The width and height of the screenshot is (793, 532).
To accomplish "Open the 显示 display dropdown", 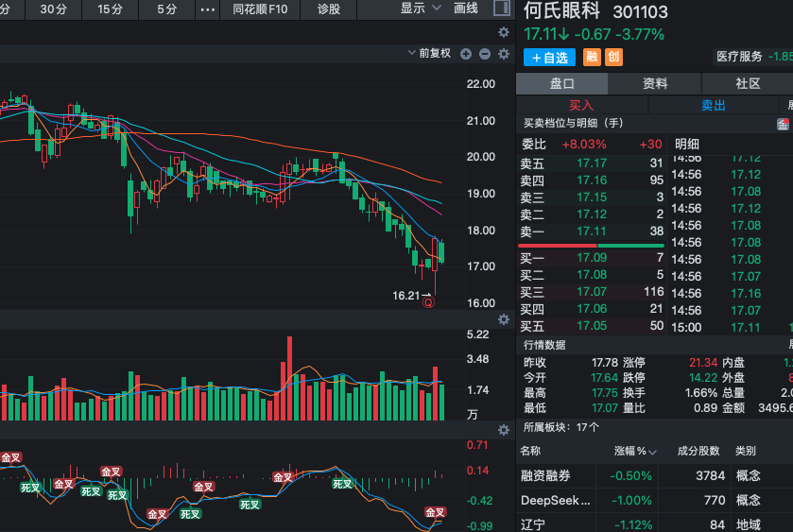I will point(421,9).
